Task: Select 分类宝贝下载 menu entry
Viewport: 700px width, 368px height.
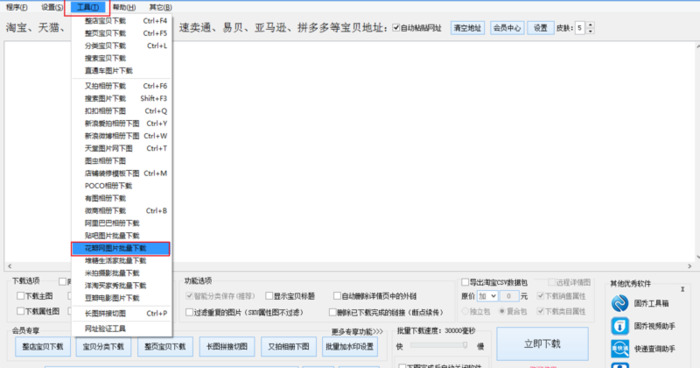Action: pos(121,46)
